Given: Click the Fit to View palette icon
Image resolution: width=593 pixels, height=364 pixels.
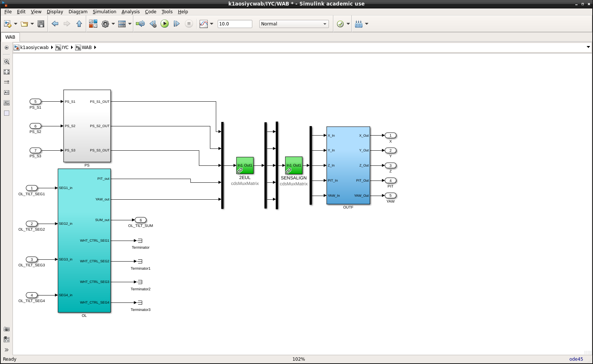Looking at the screenshot, I should point(7,72).
